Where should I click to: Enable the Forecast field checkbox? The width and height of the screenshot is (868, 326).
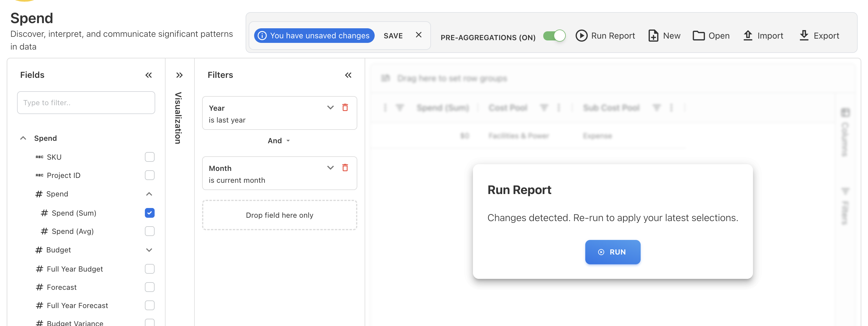150,287
